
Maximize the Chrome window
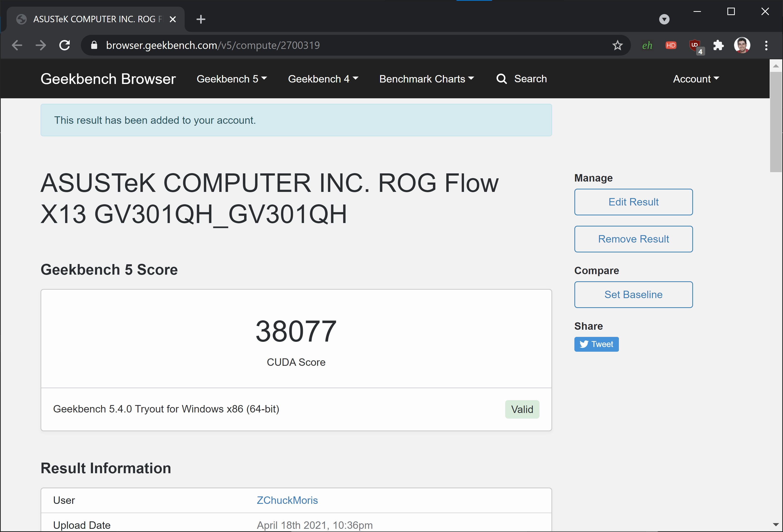click(x=731, y=11)
